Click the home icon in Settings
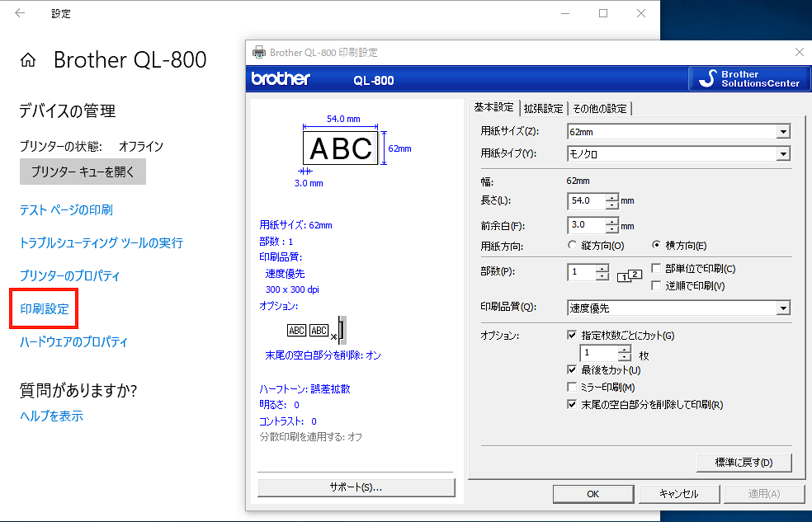812x522 pixels. point(28,60)
